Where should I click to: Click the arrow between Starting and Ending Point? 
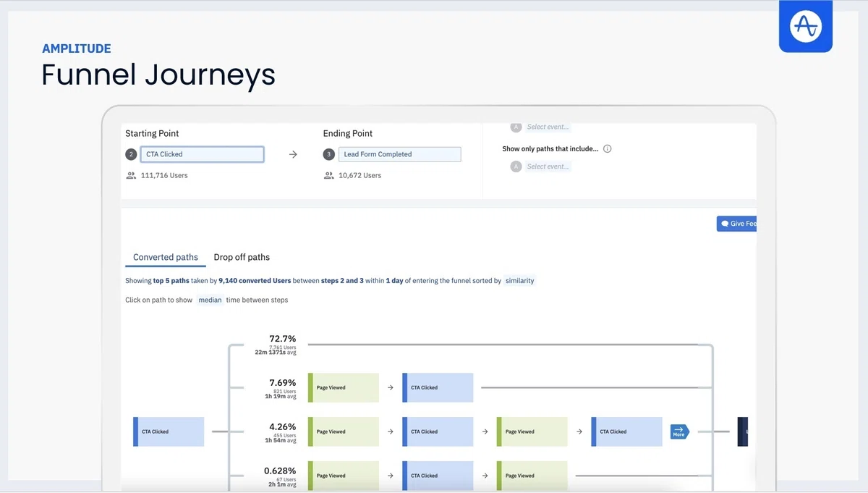pos(293,154)
